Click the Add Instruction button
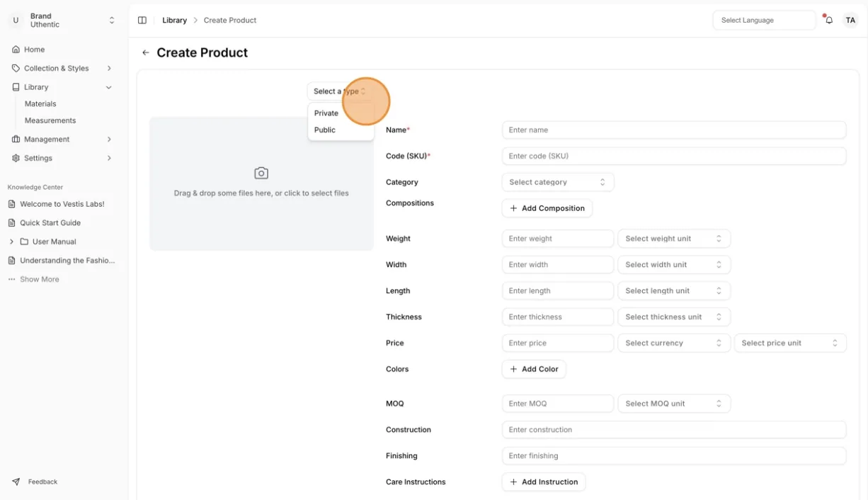The height and width of the screenshot is (500, 868). click(x=544, y=482)
